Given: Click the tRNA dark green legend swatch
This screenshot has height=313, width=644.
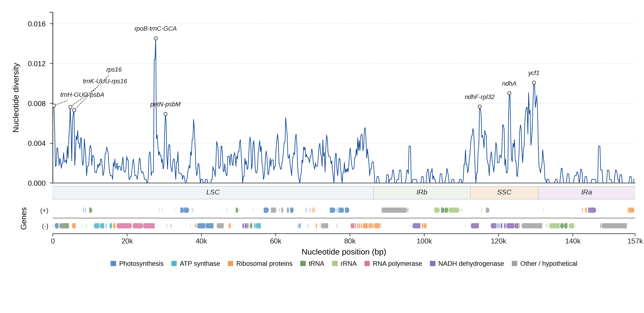Looking at the screenshot, I should 303,264.
